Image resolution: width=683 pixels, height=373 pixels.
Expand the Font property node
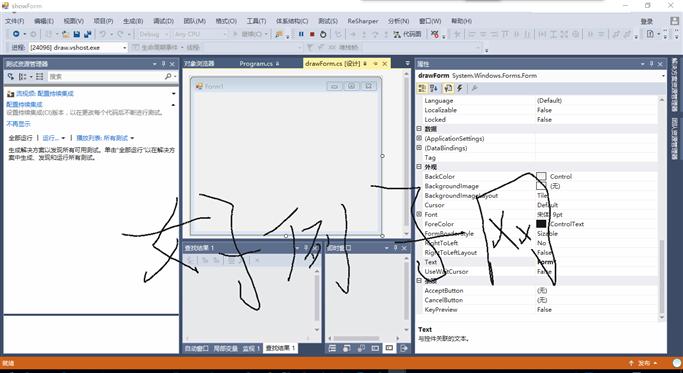pos(419,214)
